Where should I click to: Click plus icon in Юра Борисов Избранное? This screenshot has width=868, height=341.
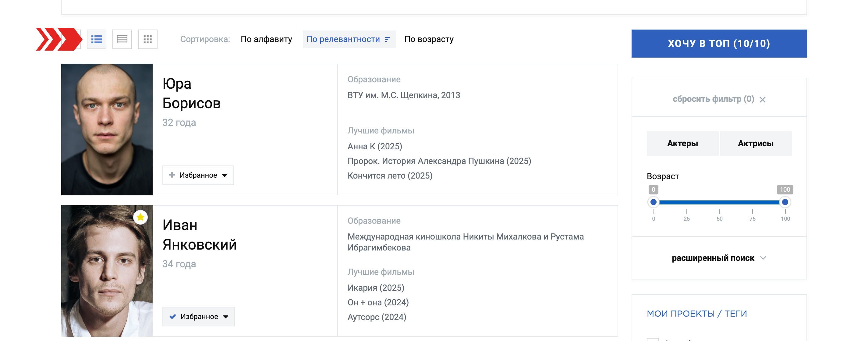pyautogui.click(x=172, y=175)
